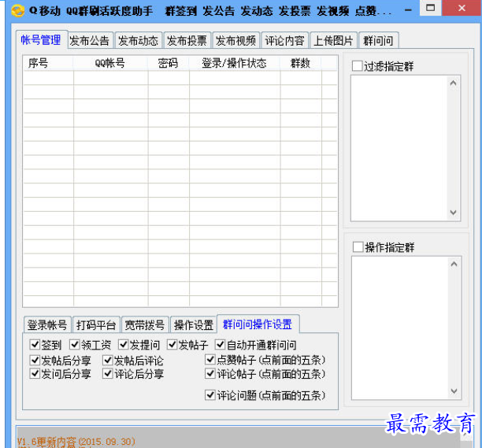
Task: Enable the 过滤指定群 checkbox
Action: coord(357,66)
